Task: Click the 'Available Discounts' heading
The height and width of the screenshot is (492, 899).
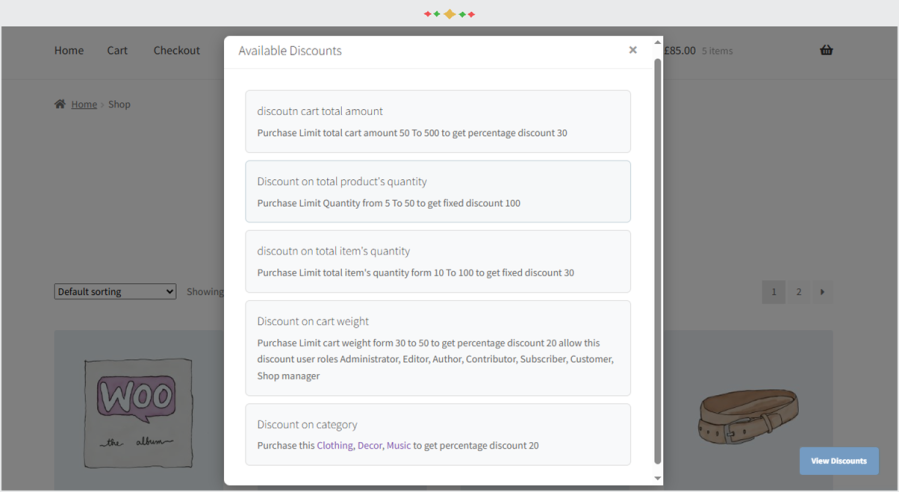Action: 290,51
